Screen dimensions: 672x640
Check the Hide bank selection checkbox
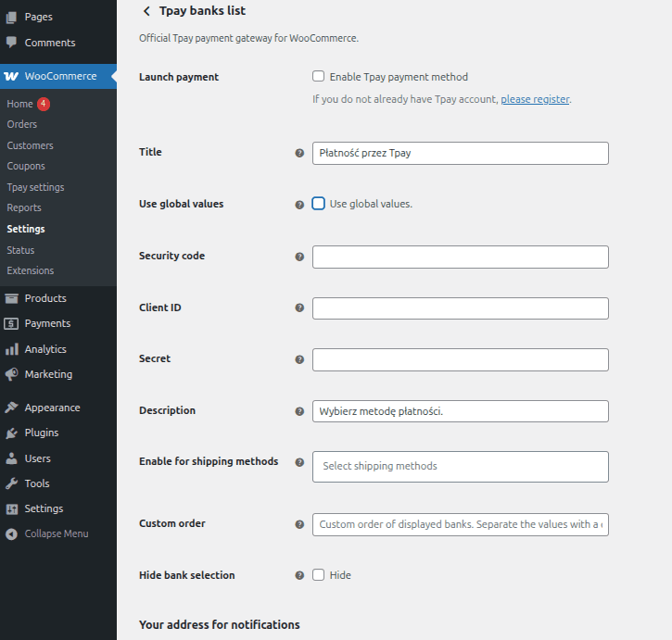(319, 575)
